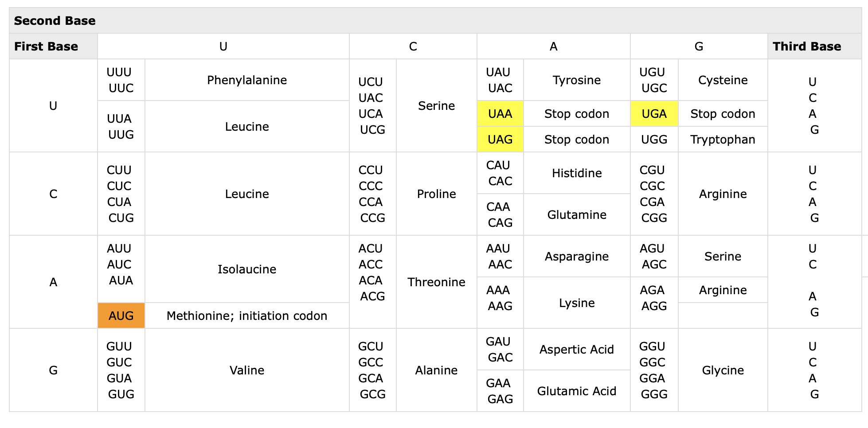Click the orange highlighted AUG codon cell
This screenshot has width=868, height=428.
point(121,315)
